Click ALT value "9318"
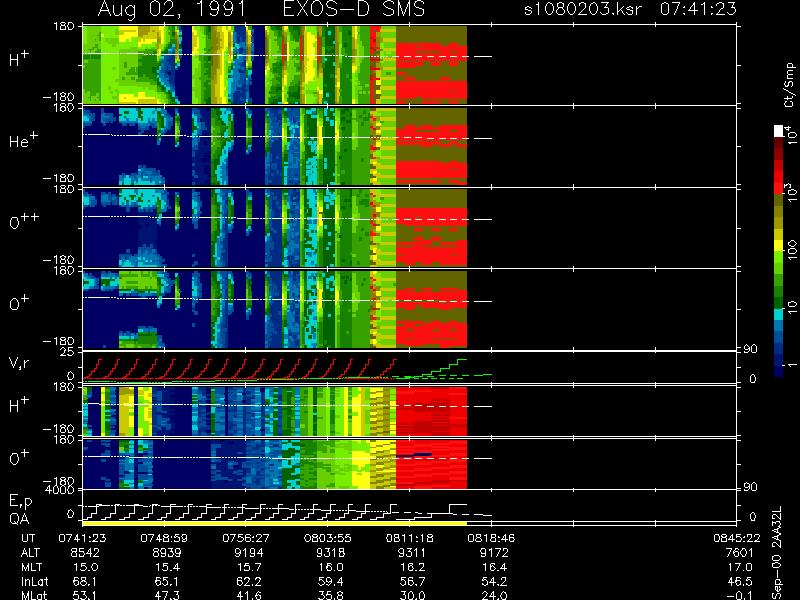The width and height of the screenshot is (800, 600). [331, 553]
